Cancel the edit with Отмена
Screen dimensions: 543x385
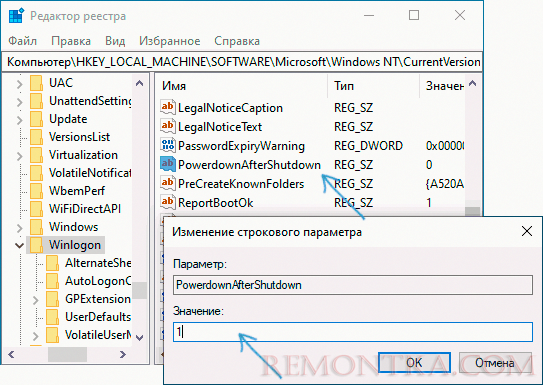tap(495, 363)
